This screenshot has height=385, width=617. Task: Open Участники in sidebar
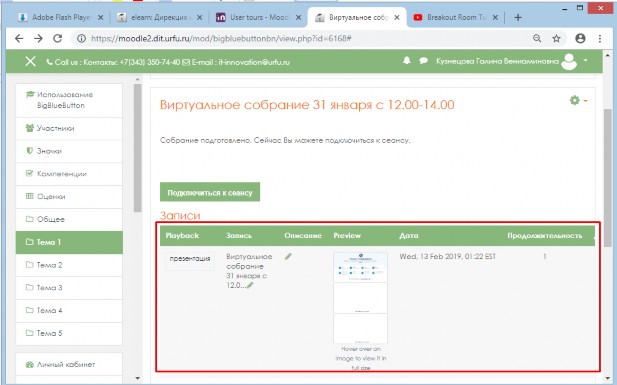(x=69, y=128)
